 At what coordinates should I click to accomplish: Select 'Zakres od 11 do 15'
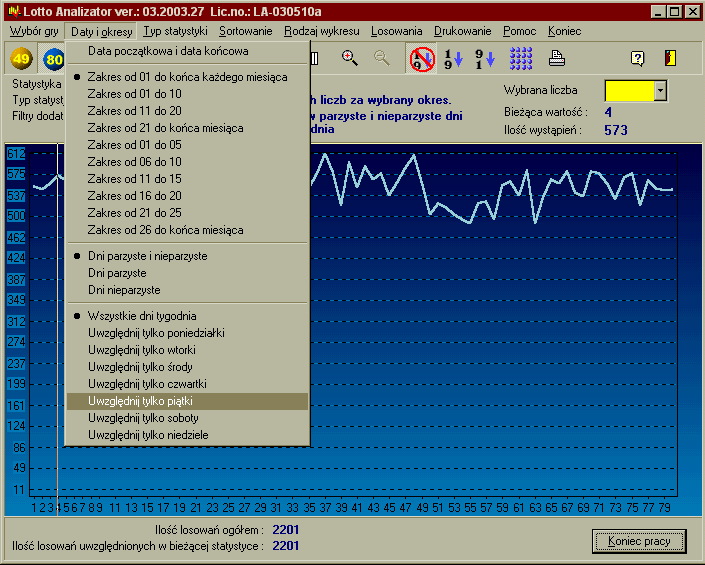[187, 179]
